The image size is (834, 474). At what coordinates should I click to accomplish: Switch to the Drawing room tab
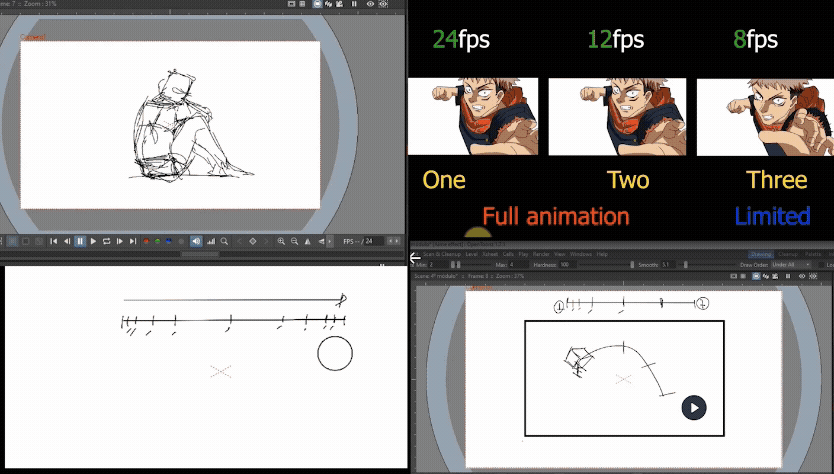click(x=761, y=254)
